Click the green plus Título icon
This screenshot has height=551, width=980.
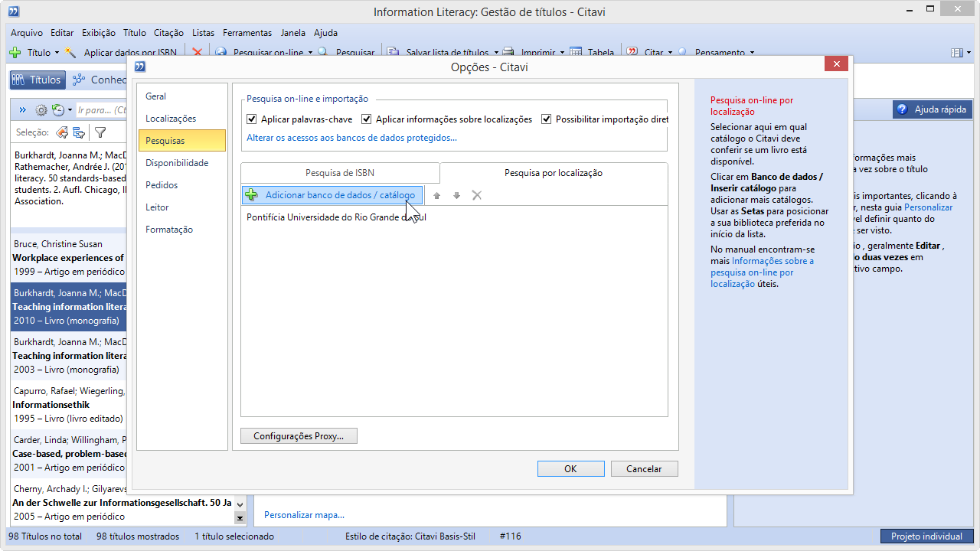15,53
